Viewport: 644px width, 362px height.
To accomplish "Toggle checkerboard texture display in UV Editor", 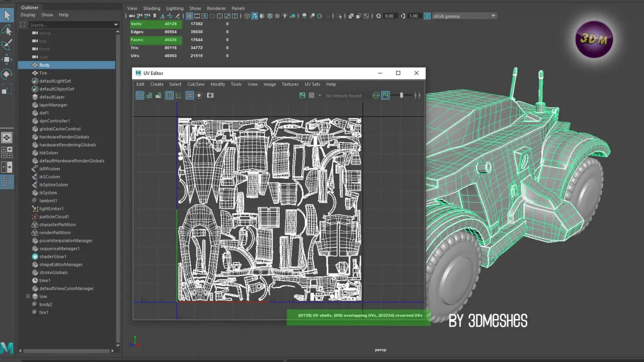I will tap(311, 95).
